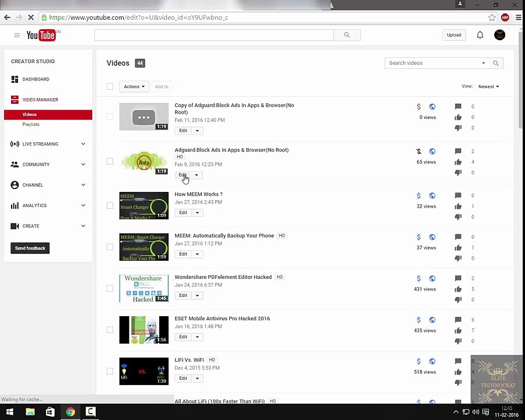
Task: Expand the Channel section
Action: [83, 185]
